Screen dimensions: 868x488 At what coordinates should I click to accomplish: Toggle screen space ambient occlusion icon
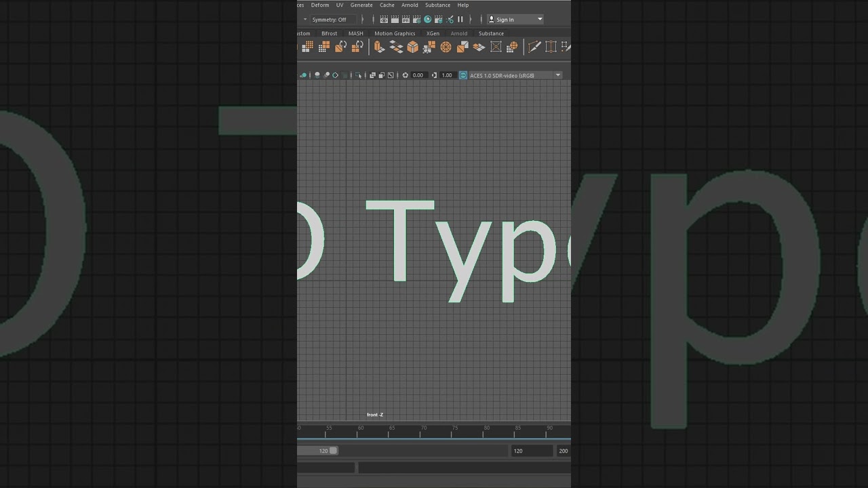327,75
